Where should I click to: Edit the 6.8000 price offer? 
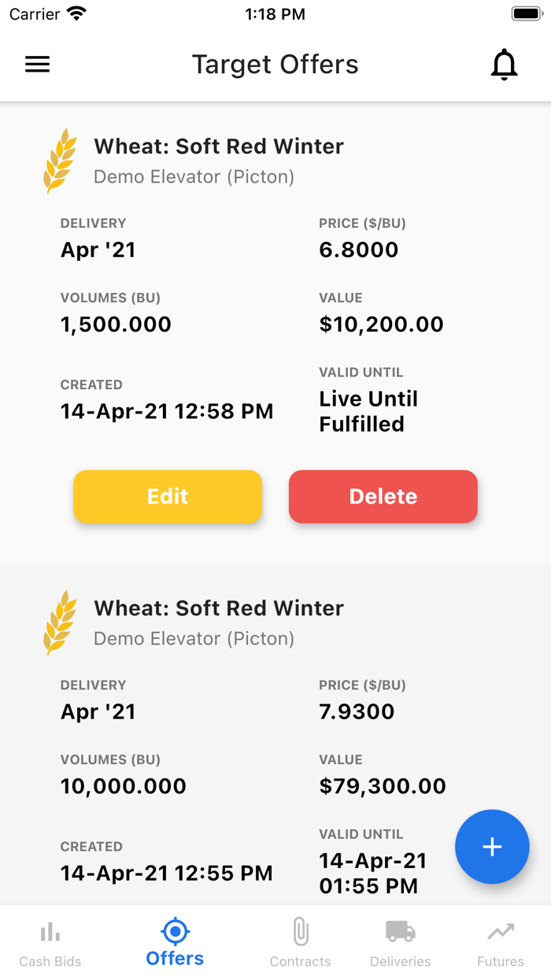pyautogui.click(x=168, y=496)
